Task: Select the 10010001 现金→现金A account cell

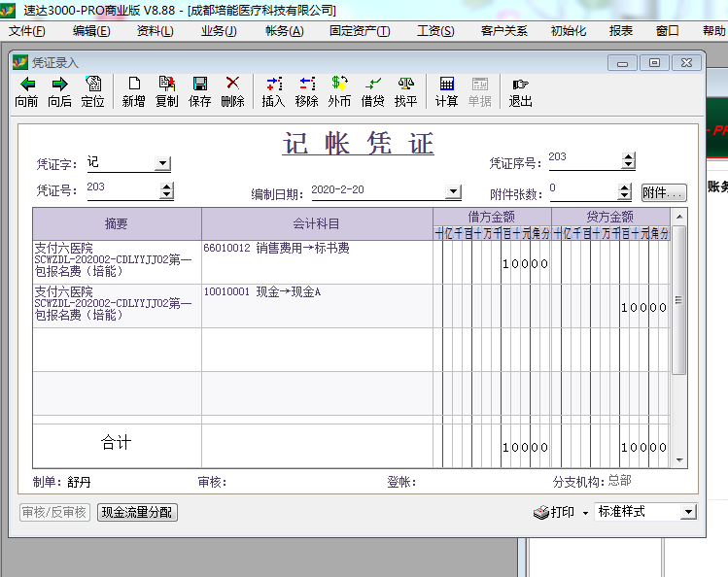Action: tap(317, 306)
